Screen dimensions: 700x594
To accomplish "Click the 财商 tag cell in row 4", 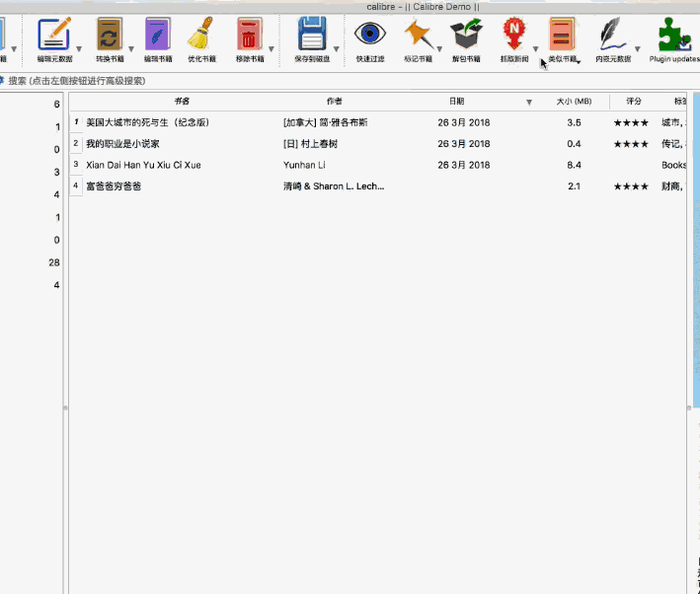I will tap(672, 186).
